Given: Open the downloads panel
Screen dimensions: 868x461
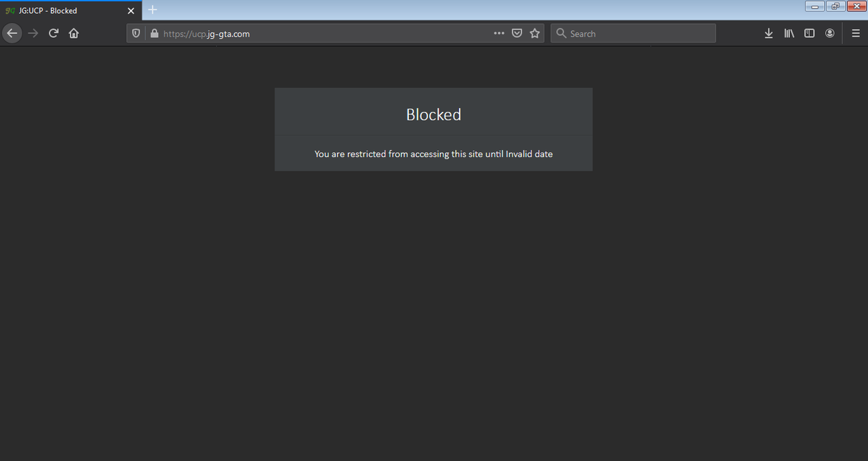Looking at the screenshot, I should 768,33.
